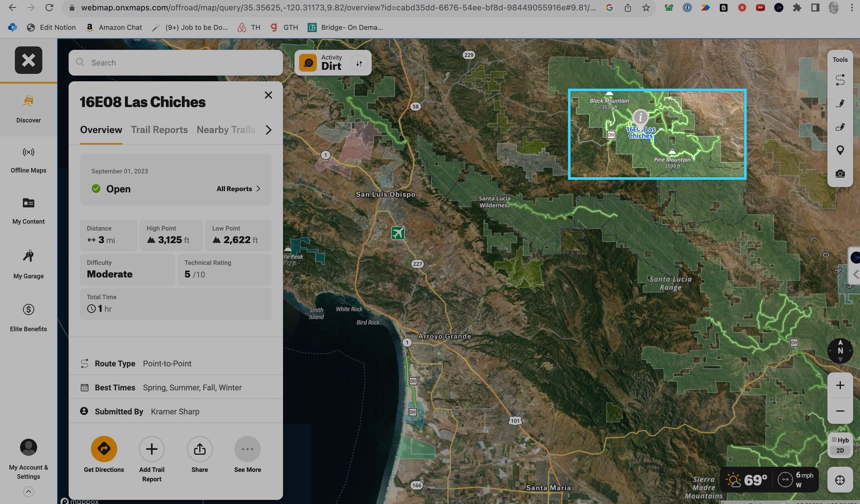Open the Nearby Trails tab

tap(226, 130)
